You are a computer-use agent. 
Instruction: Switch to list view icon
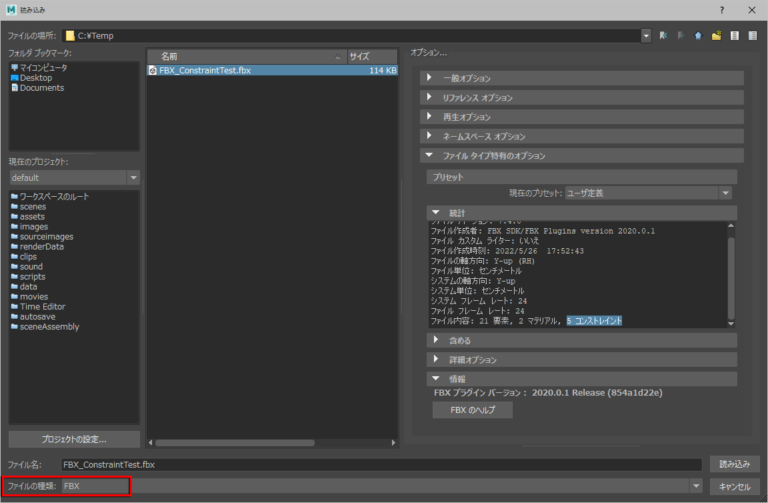(x=734, y=35)
